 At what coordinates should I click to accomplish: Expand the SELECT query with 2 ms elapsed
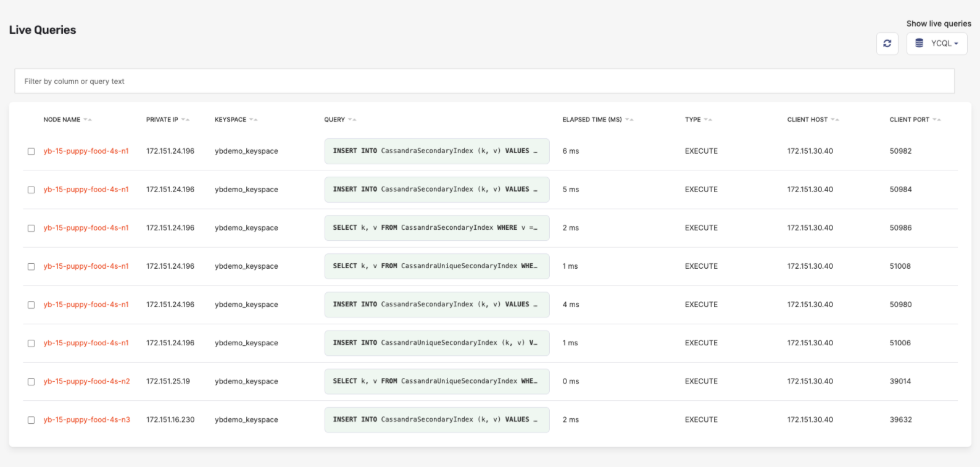436,228
